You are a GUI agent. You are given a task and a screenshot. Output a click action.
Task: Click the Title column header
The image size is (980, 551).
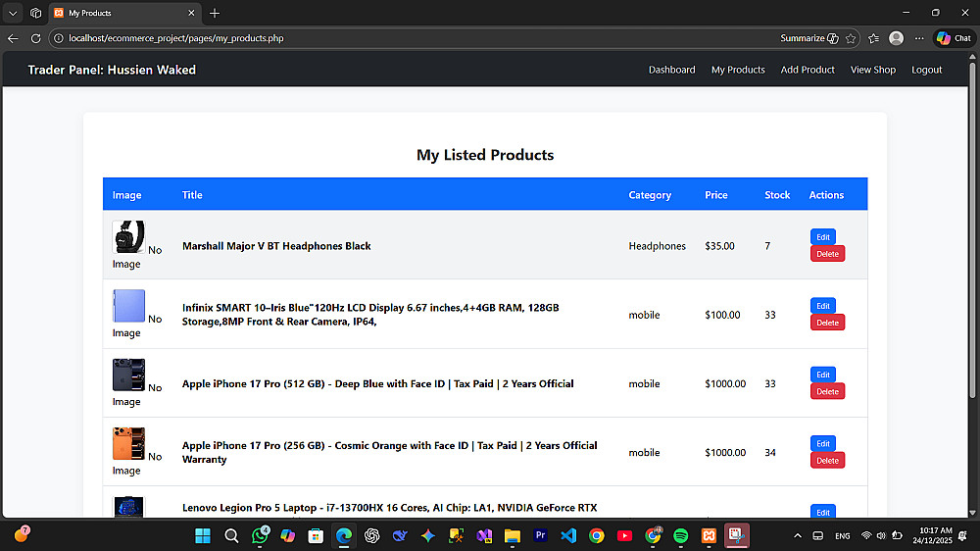[192, 195]
